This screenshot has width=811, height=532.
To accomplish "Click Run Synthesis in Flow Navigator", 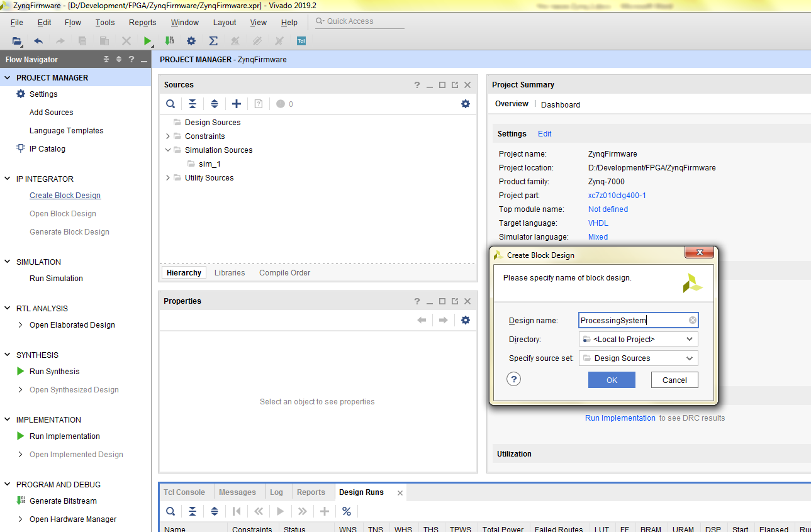I will 55,372.
